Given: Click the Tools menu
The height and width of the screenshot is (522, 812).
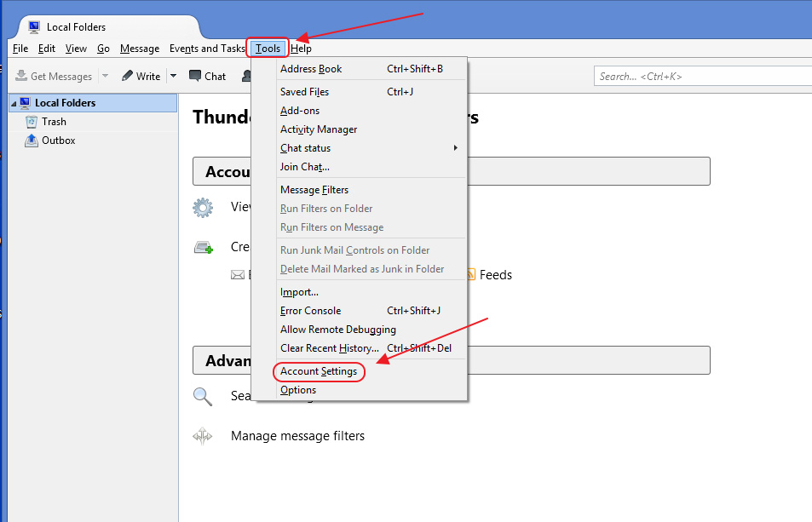Looking at the screenshot, I should coord(268,49).
